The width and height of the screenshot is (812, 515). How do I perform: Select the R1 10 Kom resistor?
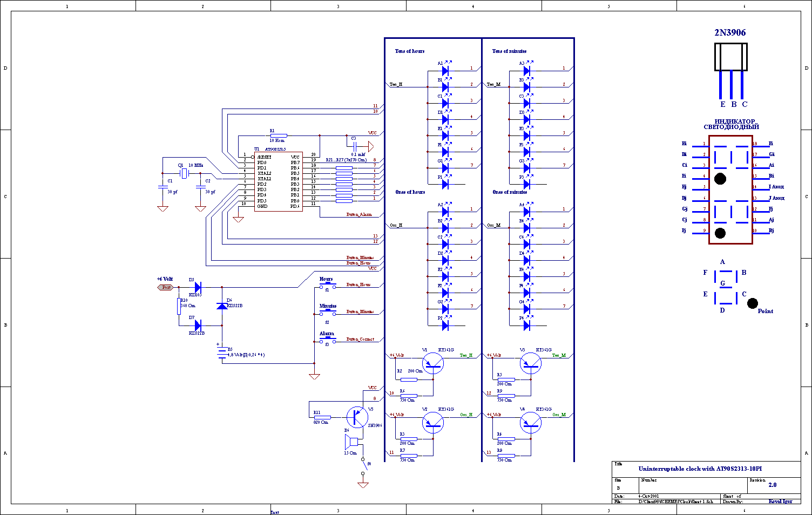tap(278, 135)
